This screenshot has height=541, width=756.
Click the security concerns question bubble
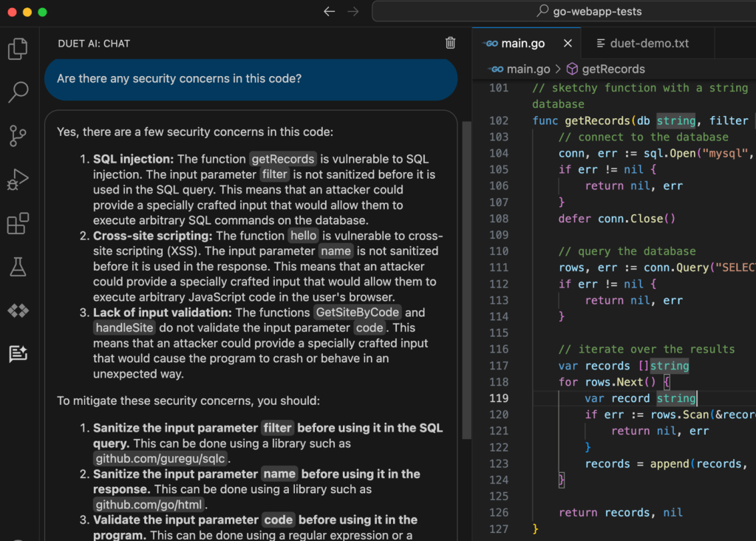pyautogui.click(x=251, y=79)
